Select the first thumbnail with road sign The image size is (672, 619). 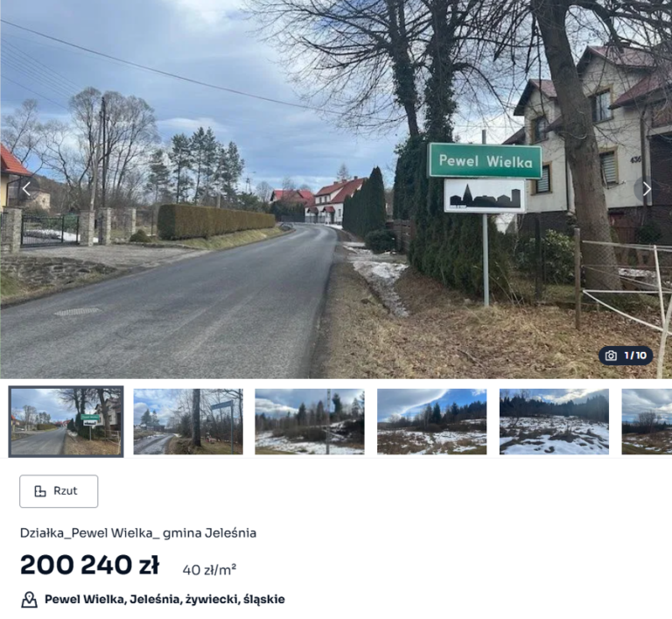pos(66,422)
